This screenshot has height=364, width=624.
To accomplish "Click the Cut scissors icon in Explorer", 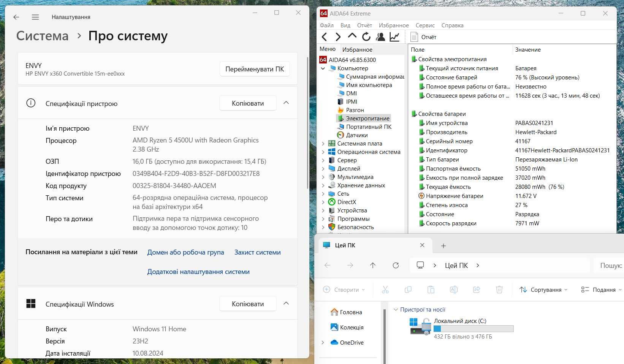I will 385,290.
